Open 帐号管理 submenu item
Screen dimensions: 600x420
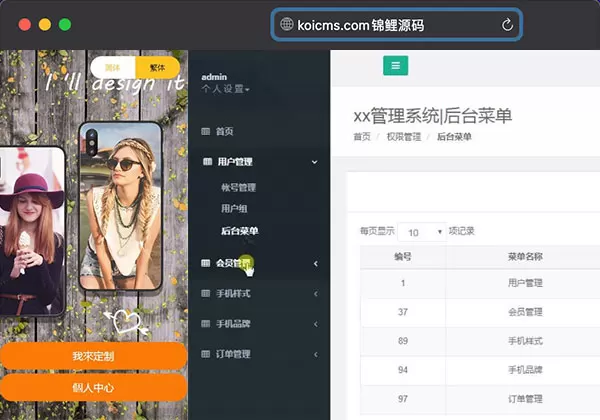(x=238, y=187)
